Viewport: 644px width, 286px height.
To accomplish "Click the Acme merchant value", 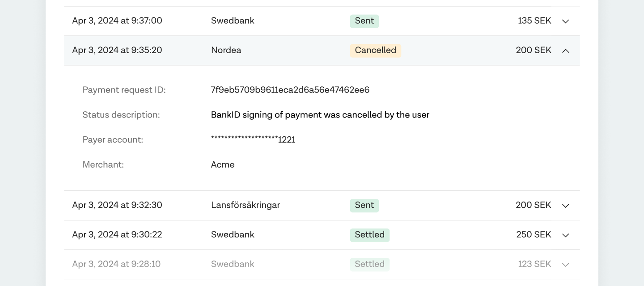I will click(x=223, y=165).
